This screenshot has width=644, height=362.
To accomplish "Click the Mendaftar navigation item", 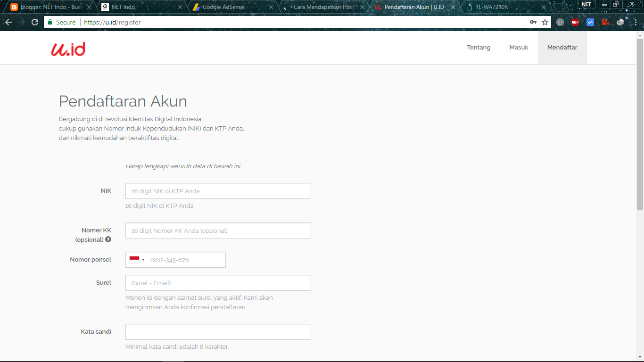I will (x=562, y=48).
